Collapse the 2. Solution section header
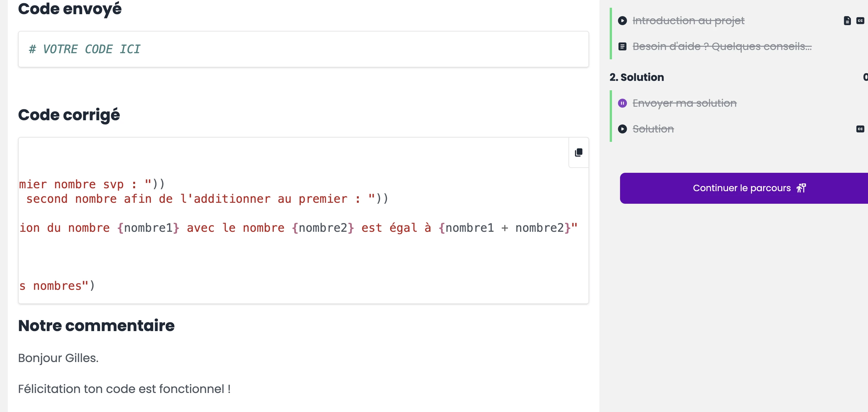The width and height of the screenshot is (868, 412). tap(636, 77)
